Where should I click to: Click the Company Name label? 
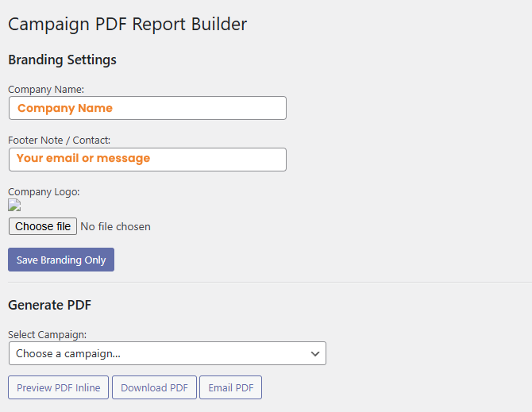click(46, 90)
